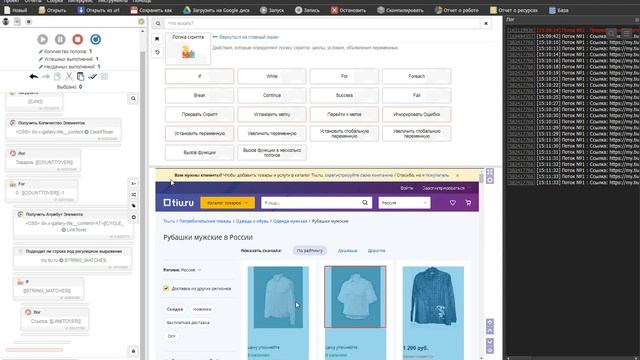Upload project via Google Drive icon

click(x=216, y=10)
